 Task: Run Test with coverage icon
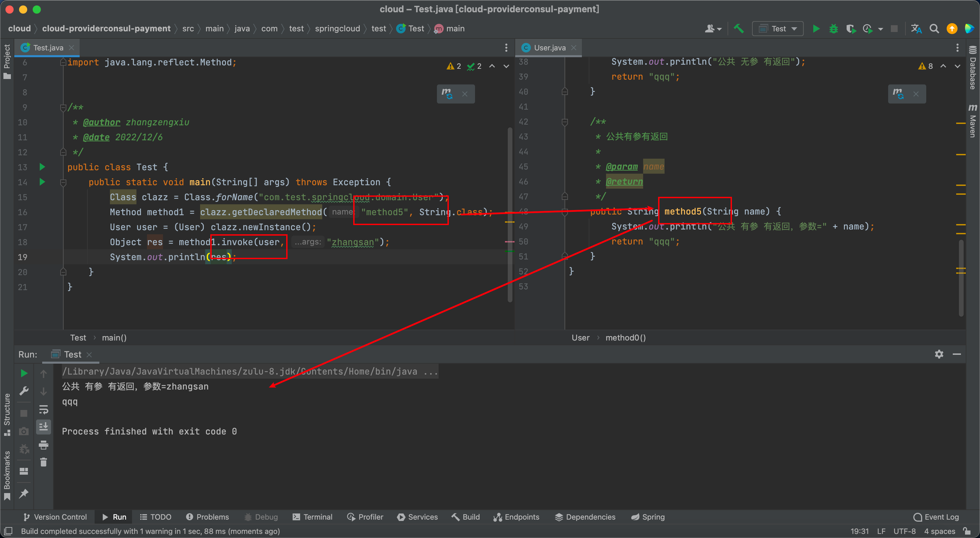click(x=851, y=29)
